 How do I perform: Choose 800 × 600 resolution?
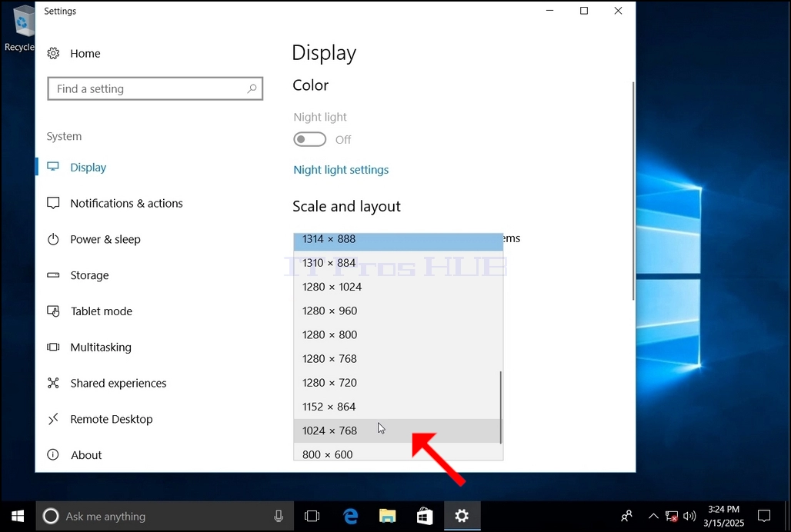coord(398,453)
